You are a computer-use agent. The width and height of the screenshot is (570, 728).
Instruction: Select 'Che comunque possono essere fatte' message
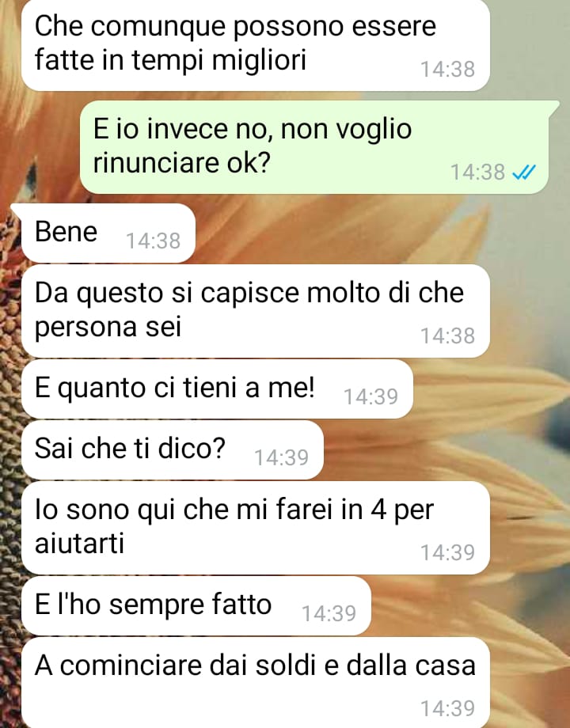coord(256,44)
